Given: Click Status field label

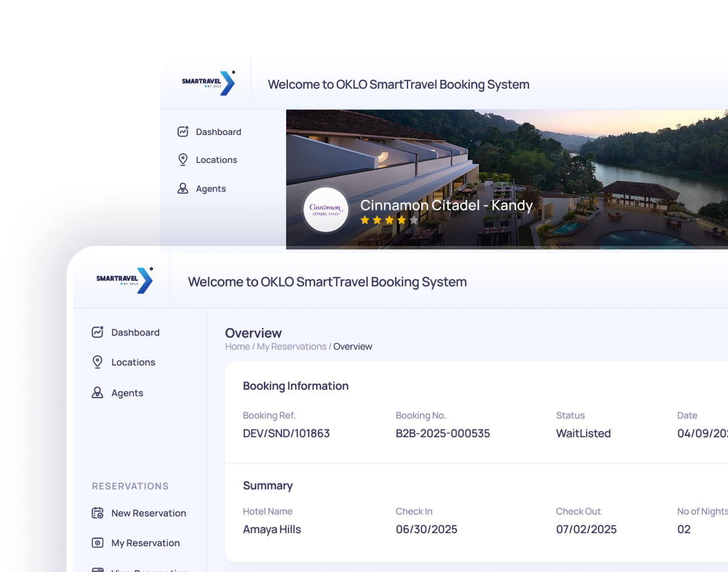Looking at the screenshot, I should 570,415.
